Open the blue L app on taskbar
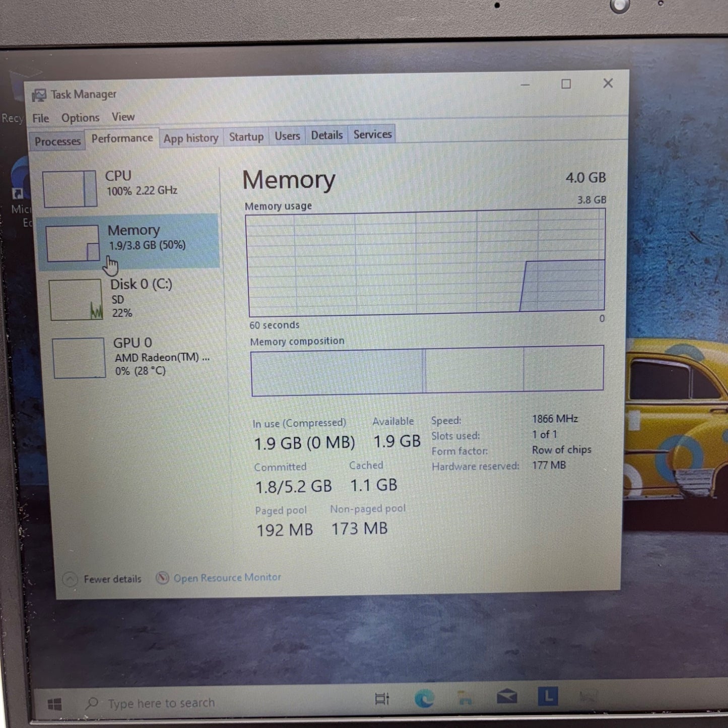728x728 pixels. point(548,696)
